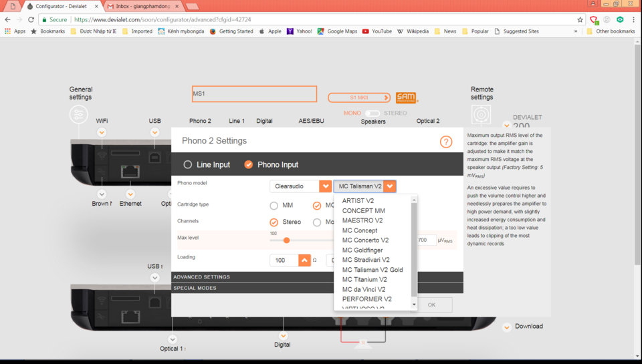
Task: Click the WiFi chevron arrow icon
Action: coord(102,132)
